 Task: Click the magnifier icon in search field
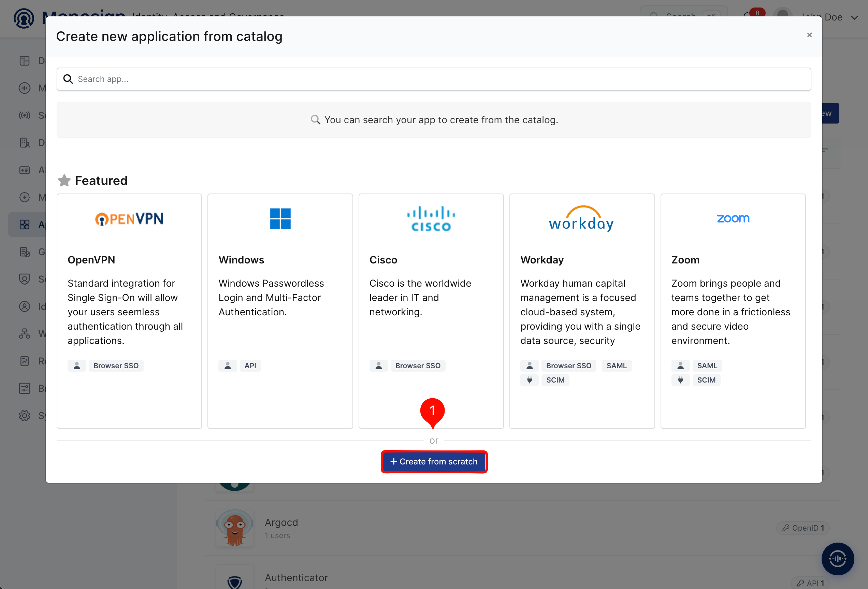coord(68,79)
